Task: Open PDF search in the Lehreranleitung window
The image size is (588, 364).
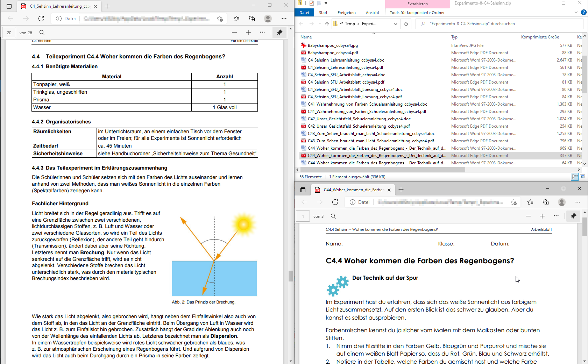Action: 42,33
